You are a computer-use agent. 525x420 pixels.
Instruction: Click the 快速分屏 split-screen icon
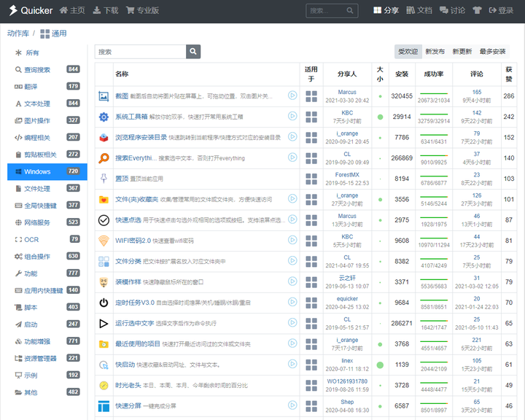(104, 406)
